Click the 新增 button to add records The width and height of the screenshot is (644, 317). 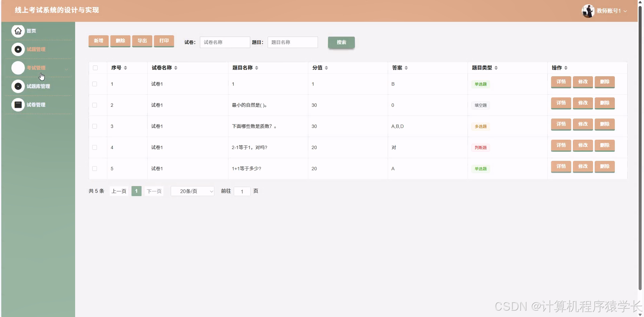pos(98,41)
